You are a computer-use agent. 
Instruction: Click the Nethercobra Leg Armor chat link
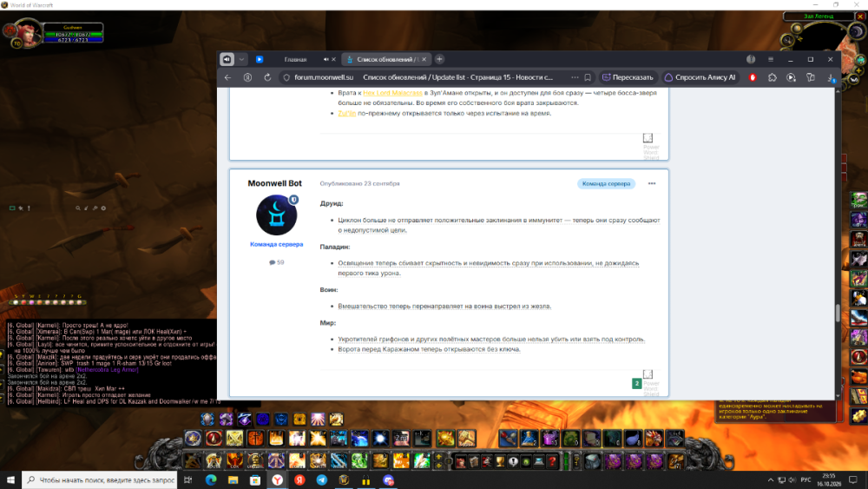(107, 370)
